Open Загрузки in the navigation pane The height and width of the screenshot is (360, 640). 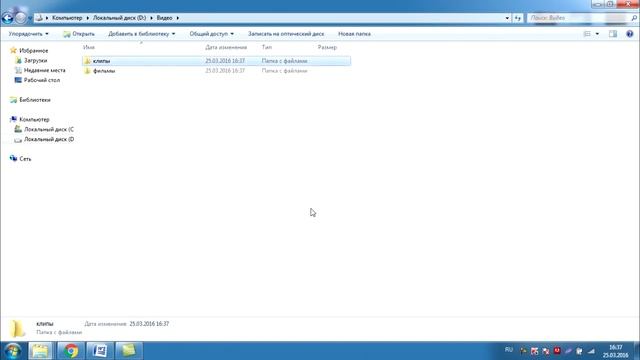[x=35, y=60]
